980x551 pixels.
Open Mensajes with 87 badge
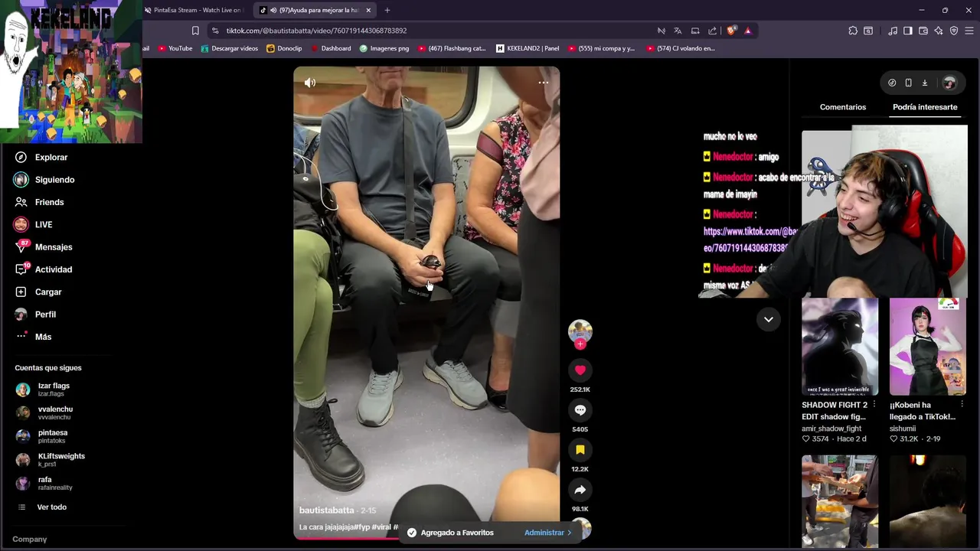pos(54,247)
